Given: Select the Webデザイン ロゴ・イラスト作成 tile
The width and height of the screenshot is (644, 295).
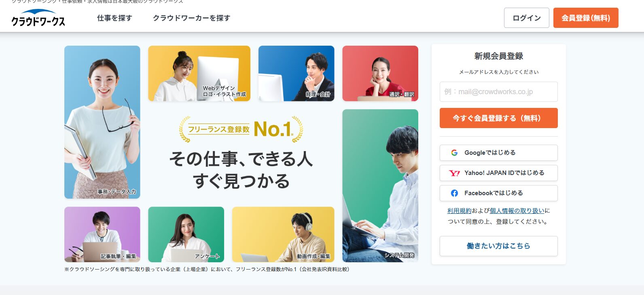Looking at the screenshot, I should click(x=199, y=73).
